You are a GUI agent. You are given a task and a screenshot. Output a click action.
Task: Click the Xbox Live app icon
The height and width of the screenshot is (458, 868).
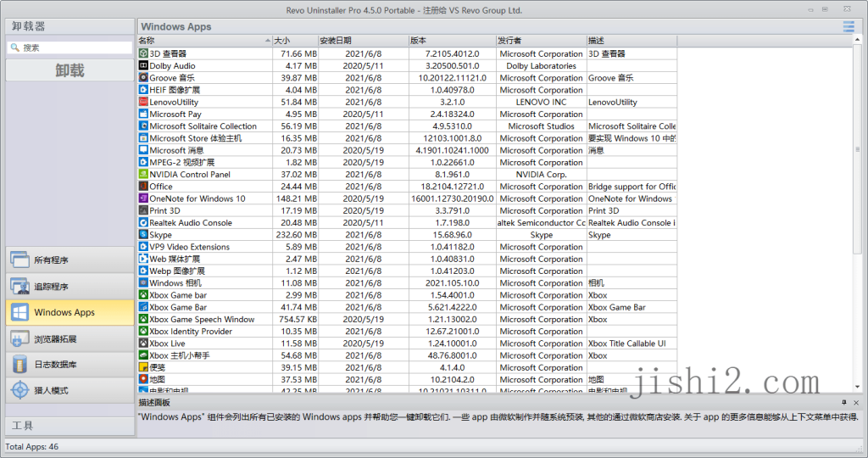click(143, 343)
